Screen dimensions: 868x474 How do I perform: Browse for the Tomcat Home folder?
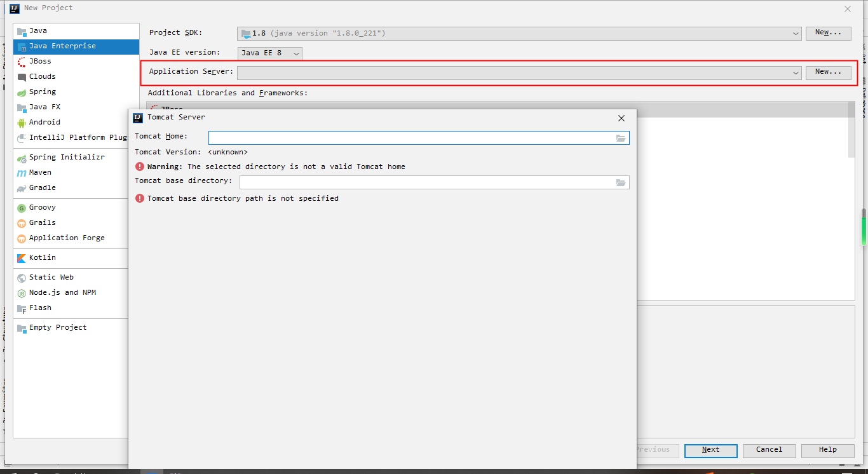click(x=621, y=138)
